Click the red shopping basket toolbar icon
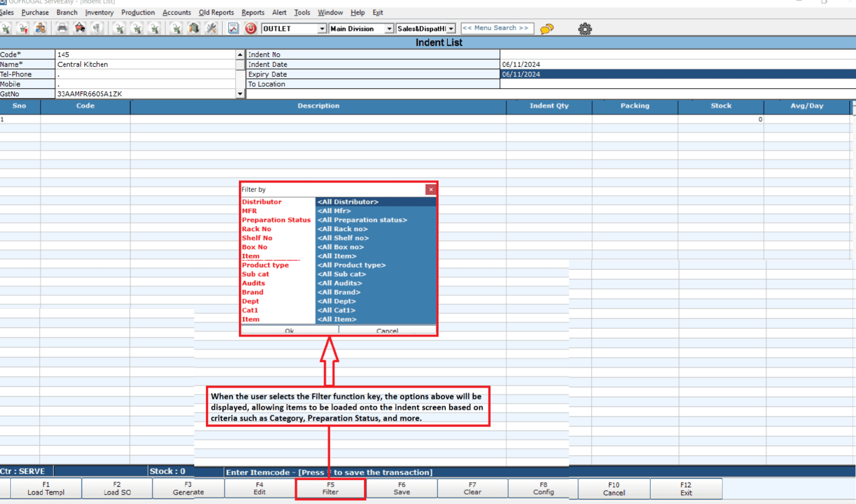Viewport: 856px width, 504px height. (80, 29)
